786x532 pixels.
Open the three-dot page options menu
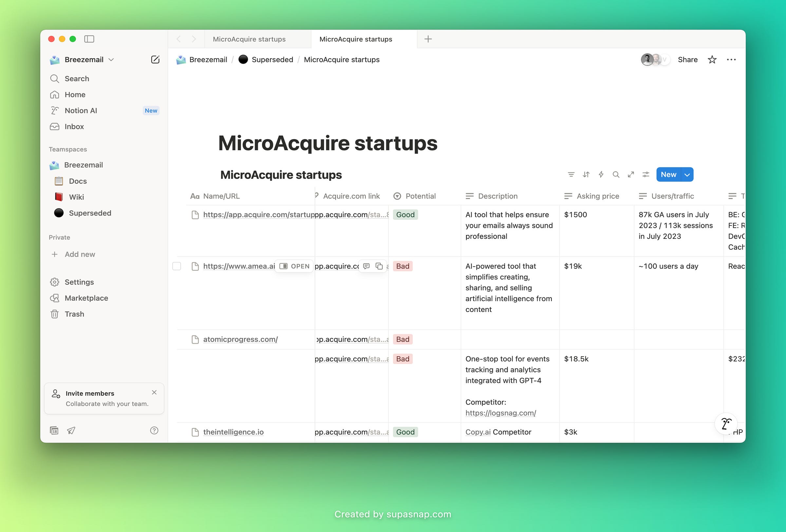click(731, 60)
